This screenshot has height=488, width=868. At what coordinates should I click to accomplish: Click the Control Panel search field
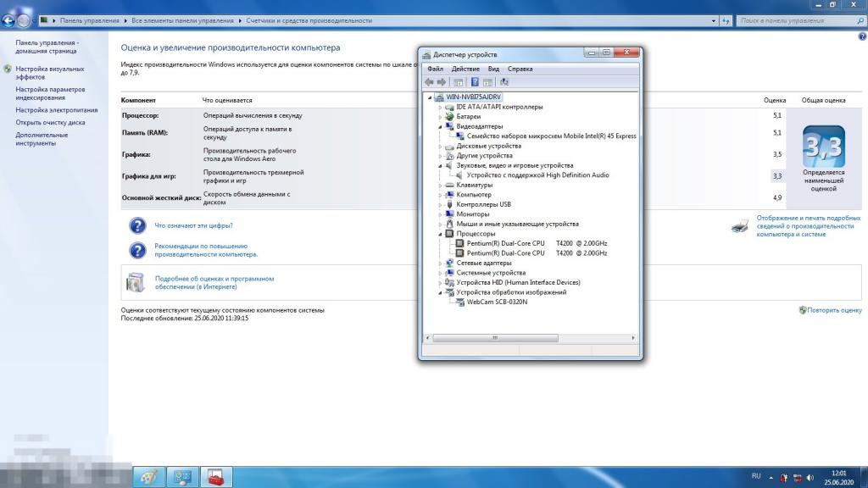[800, 21]
